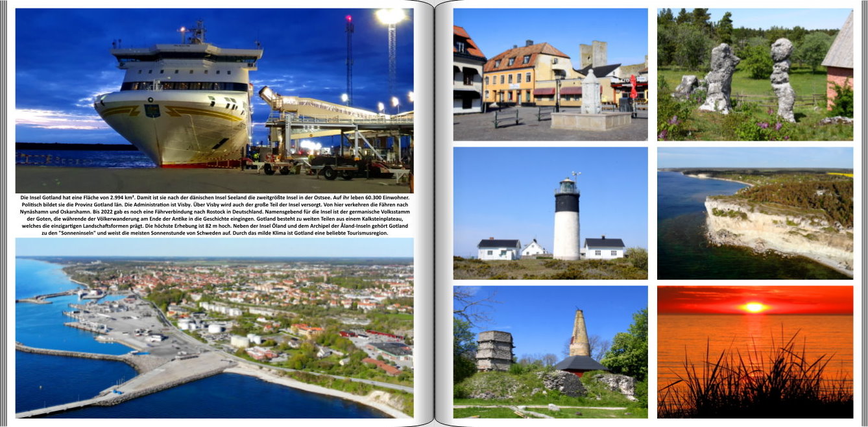Click the coastal cliff photo
The height and width of the screenshot is (427, 868).
[754, 213]
